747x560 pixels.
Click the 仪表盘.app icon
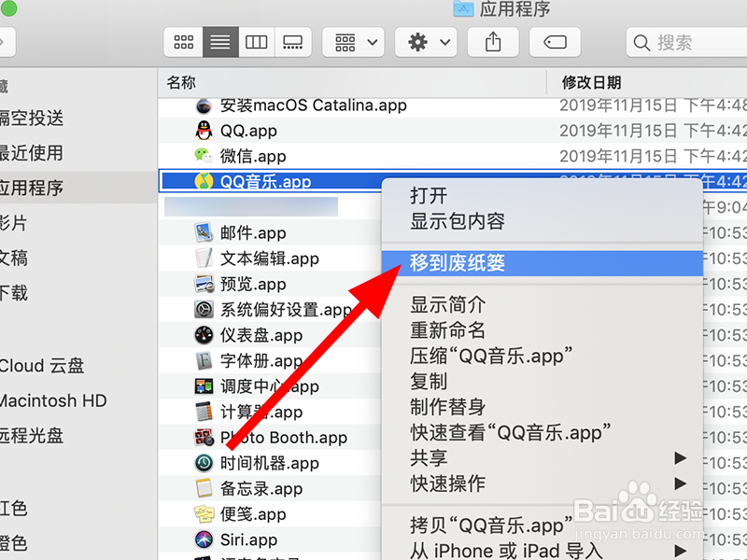click(204, 335)
